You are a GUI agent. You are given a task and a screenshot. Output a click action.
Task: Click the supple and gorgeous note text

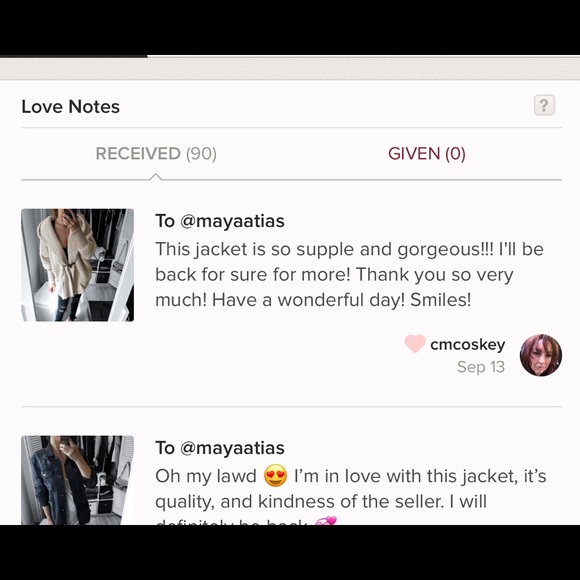[x=349, y=274]
